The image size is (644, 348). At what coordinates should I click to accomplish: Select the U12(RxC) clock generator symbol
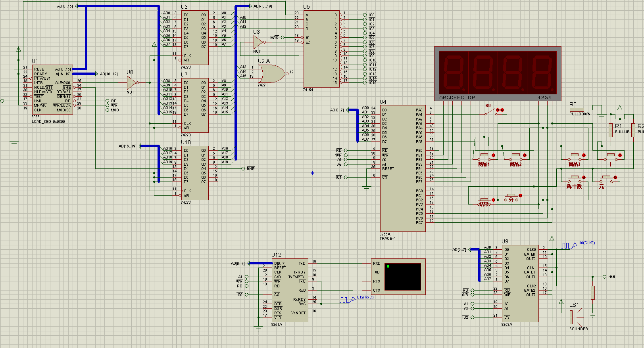point(348,300)
